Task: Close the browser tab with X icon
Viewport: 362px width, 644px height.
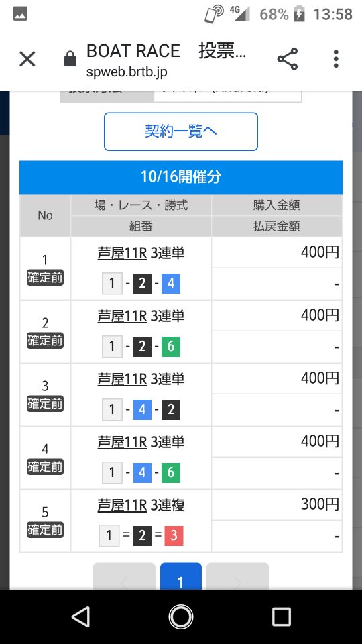Action: pyautogui.click(x=27, y=59)
